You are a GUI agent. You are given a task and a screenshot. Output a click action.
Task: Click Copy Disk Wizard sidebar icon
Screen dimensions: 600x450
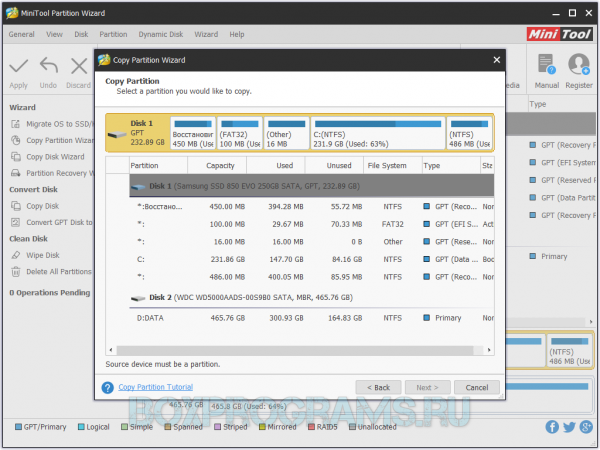15,157
